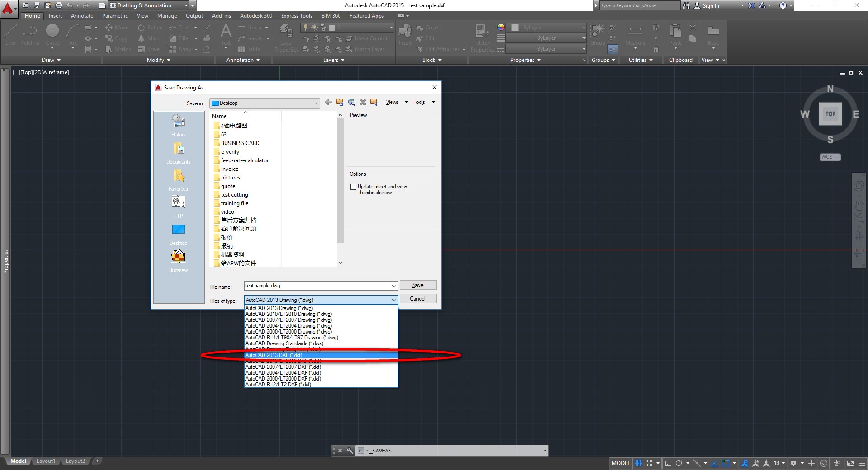Open the Tools dropdown menu
The width and height of the screenshot is (868, 470).
pos(424,102)
